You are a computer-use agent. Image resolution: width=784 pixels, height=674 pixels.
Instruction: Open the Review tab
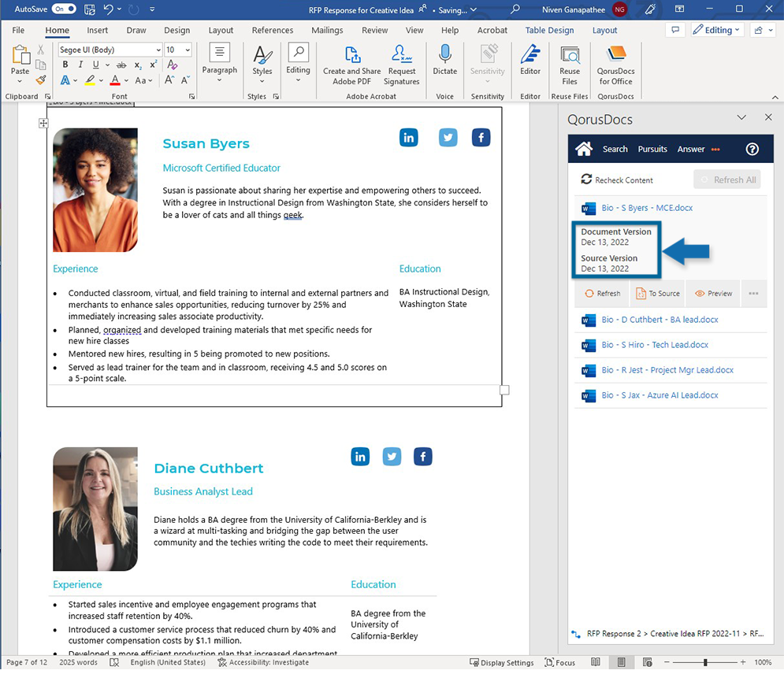click(374, 30)
